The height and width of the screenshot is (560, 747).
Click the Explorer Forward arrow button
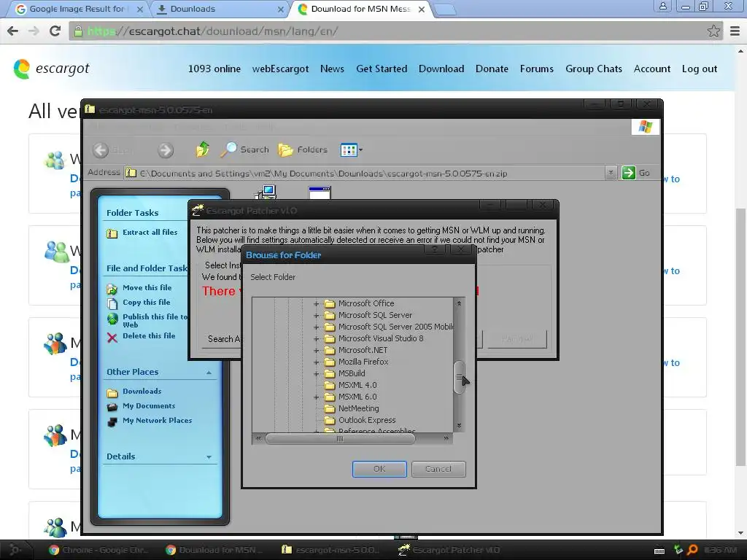pyautogui.click(x=166, y=150)
